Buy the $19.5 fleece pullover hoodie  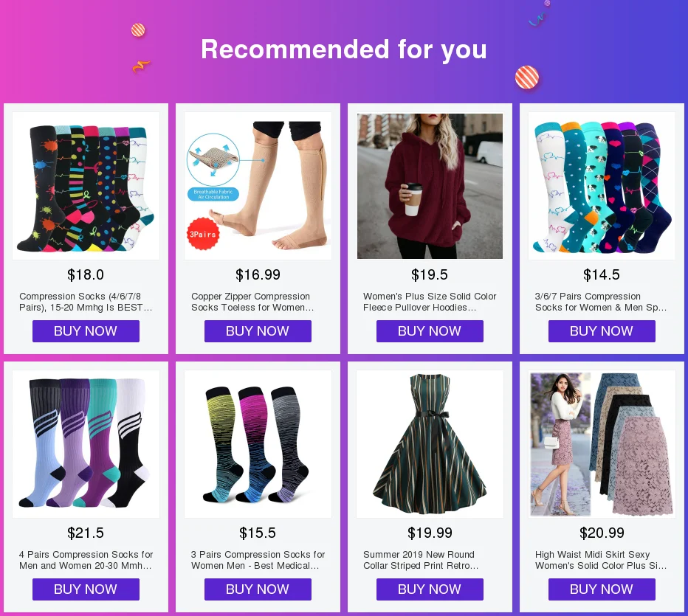coord(430,331)
